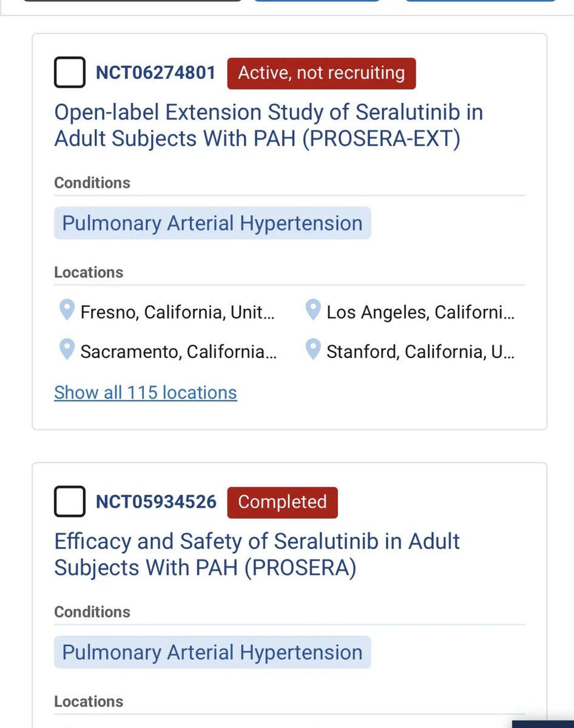This screenshot has width=574, height=728.
Task: Select the Fresno, California location text
Action: tap(177, 312)
